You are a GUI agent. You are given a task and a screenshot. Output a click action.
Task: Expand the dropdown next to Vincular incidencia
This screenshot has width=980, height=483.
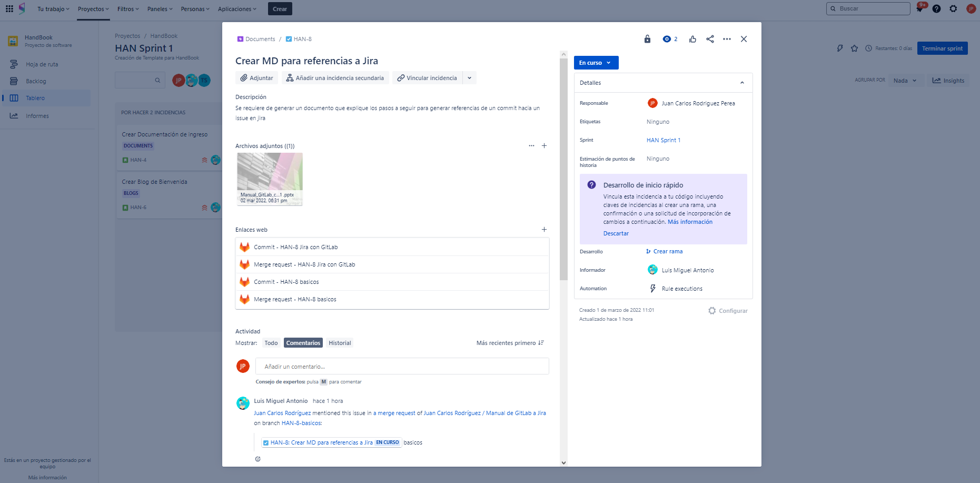(470, 78)
